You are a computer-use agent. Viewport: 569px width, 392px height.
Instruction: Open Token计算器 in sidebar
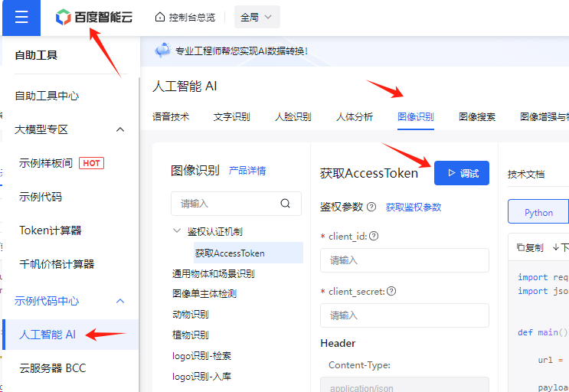click(x=51, y=230)
